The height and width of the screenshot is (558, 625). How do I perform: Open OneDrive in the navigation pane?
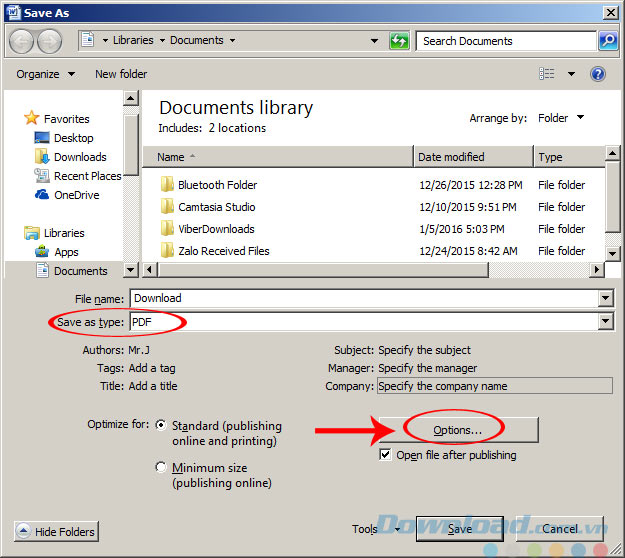coord(76,195)
